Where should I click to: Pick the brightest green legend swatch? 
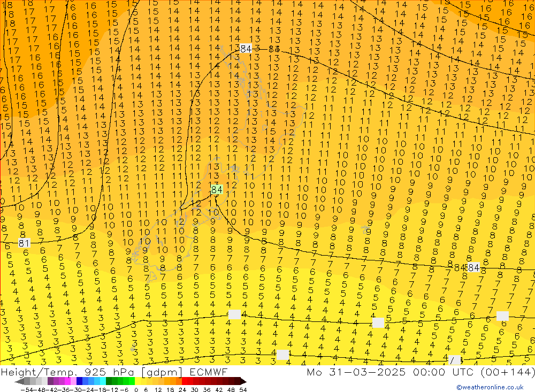point(132,381)
